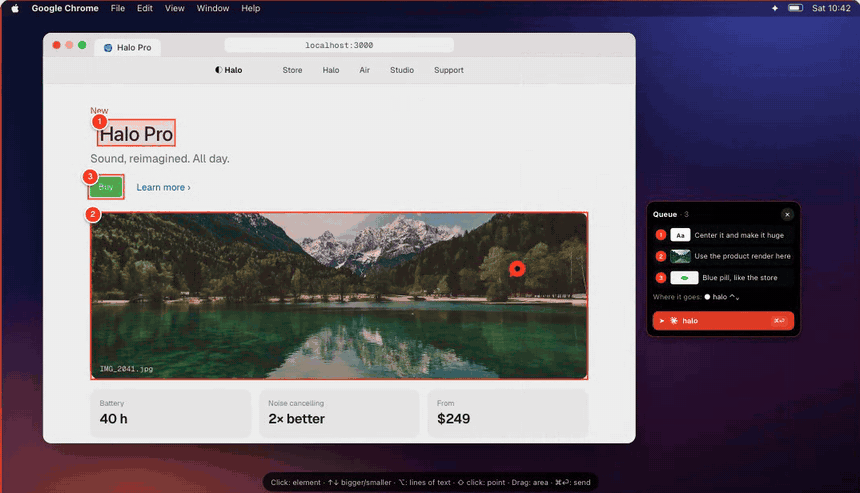This screenshot has height=493, width=860.
Task: Focus the localhost:3000 address bar
Action: [x=339, y=45]
